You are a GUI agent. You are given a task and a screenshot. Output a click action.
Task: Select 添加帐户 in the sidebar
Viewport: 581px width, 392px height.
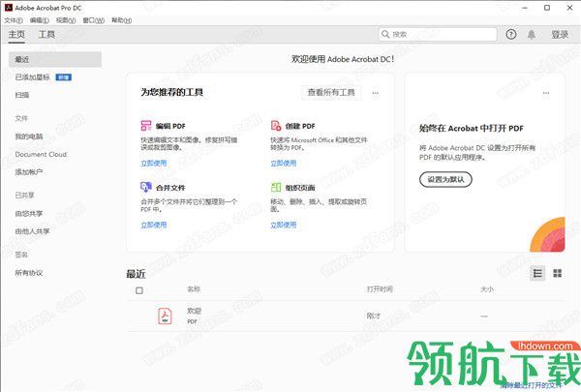pos(29,172)
